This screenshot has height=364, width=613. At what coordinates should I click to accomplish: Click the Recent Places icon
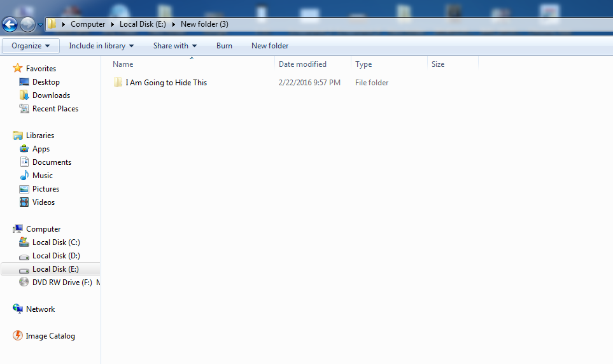[x=24, y=108]
